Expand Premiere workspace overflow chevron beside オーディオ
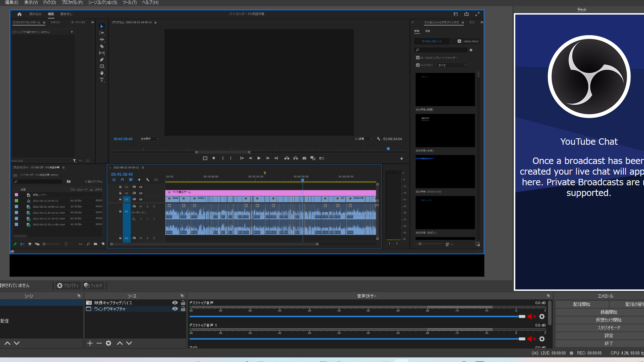This screenshot has width=644, height=362. (x=93, y=22)
